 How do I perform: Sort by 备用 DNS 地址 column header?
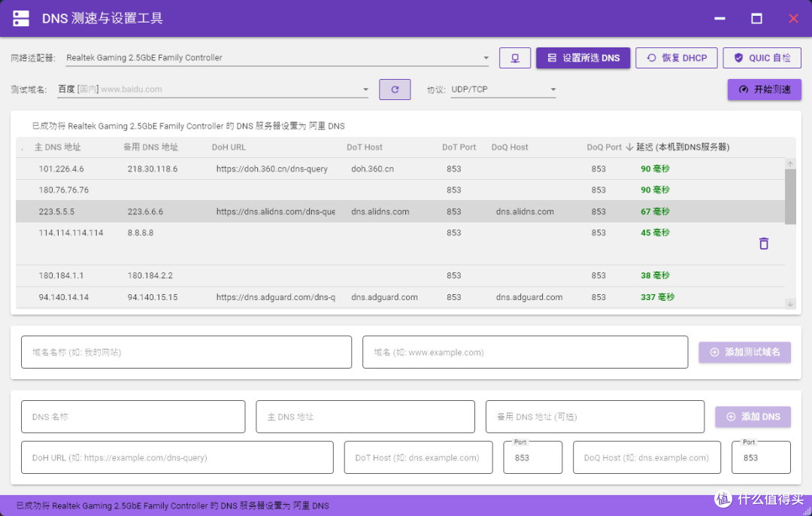150,147
